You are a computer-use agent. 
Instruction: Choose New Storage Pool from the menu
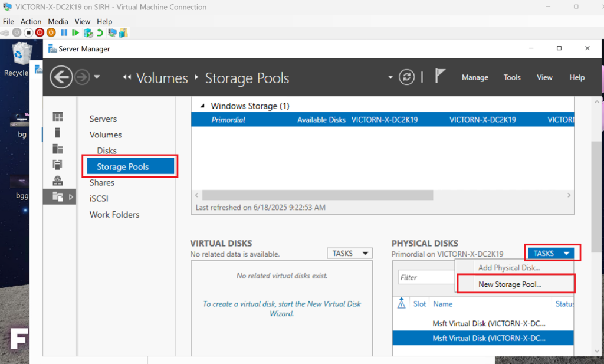pos(510,284)
